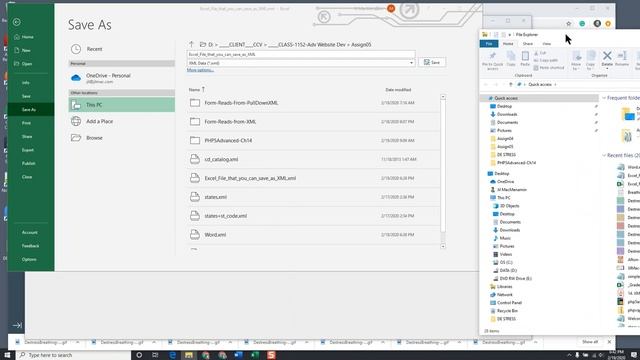Open the More options link
Viewport: 640px width, 360px height.
(200, 70)
